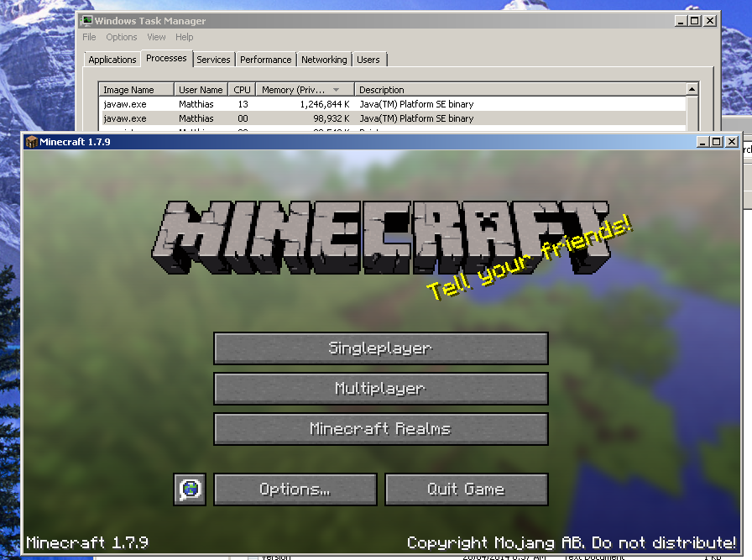Viewport: 752px width, 560px height.
Task: Click the Minecraft 1.7.9 version text at bottom left
Action: point(86,542)
